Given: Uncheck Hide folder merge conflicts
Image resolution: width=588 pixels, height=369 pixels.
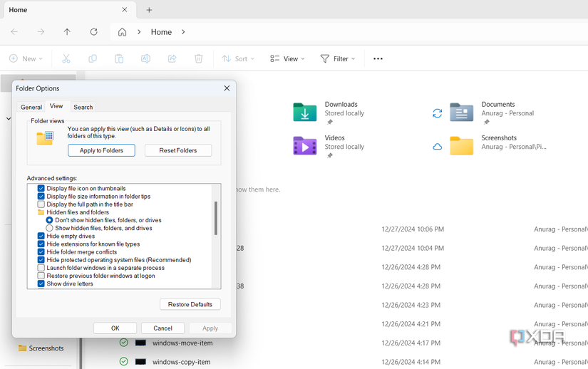Looking at the screenshot, I should coord(41,252).
